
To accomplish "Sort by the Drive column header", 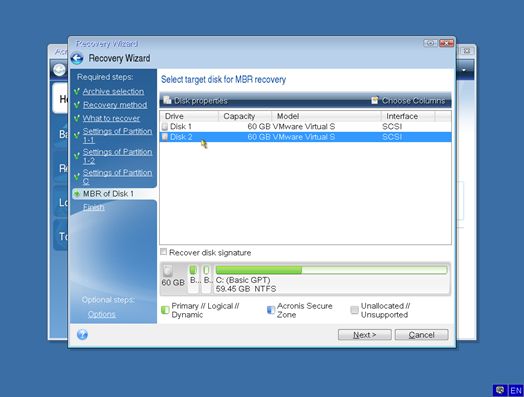I will click(x=189, y=116).
